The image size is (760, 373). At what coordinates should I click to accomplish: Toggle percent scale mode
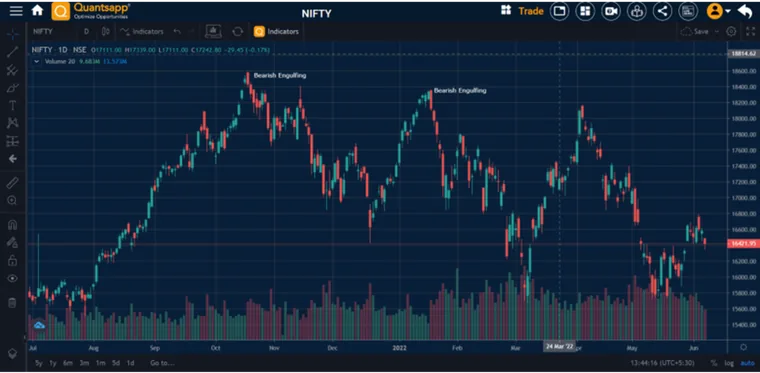click(714, 363)
